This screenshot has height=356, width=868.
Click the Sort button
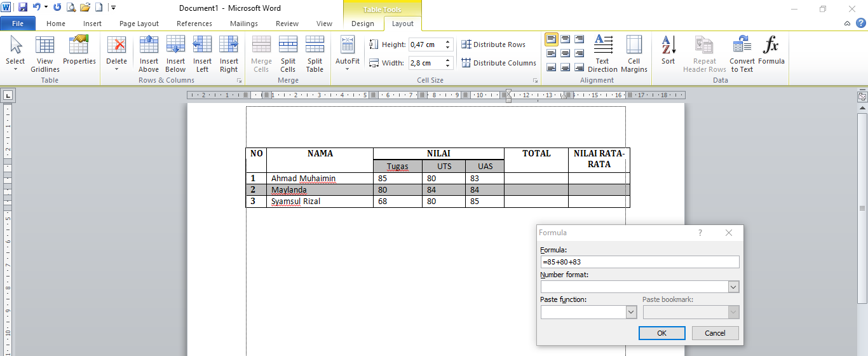point(668,51)
